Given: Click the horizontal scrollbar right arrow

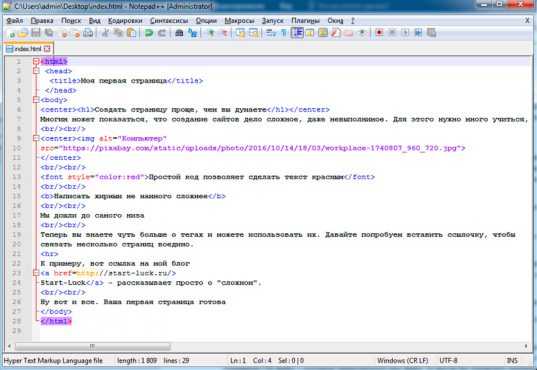Looking at the screenshot, I should (526, 346).
